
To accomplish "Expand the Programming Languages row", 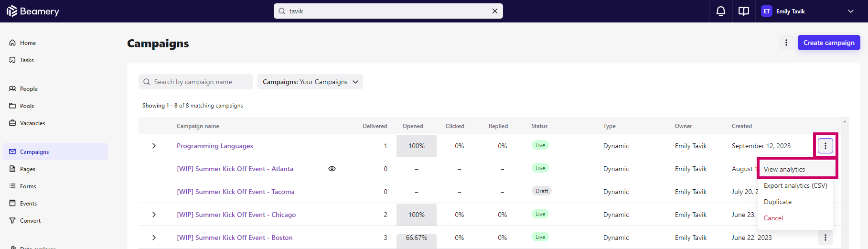I will coord(154,146).
